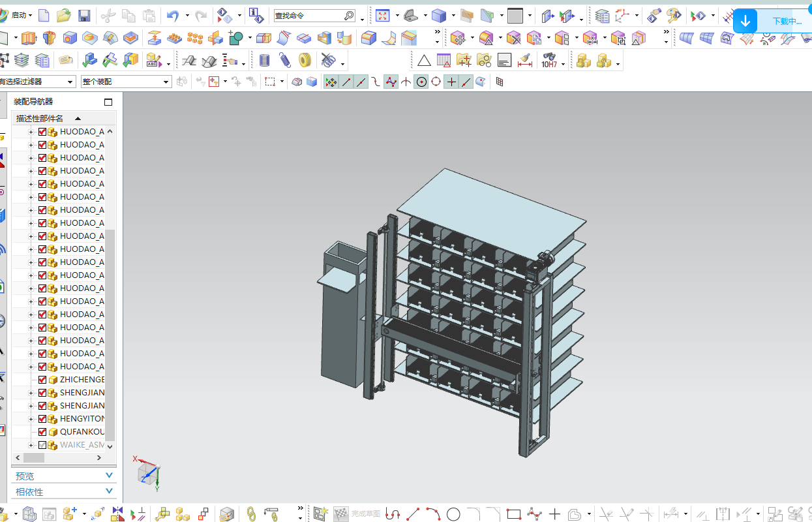This screenshot has width=812, height=522.
Task: Uncheck the HENGYITON component checkbox
Action: coord(42,419)
